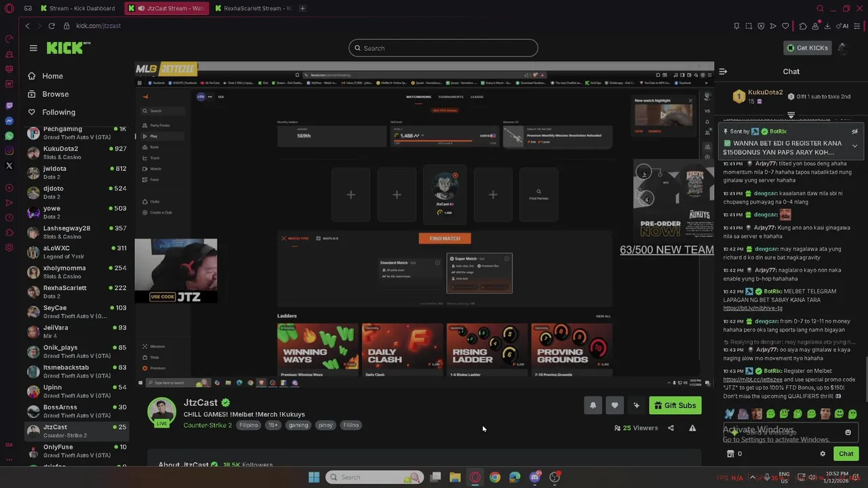Image resolution: width=868 pixels, height=488 pixels.
Task: Open X in Opera sidebar
Action: [9, 165]
